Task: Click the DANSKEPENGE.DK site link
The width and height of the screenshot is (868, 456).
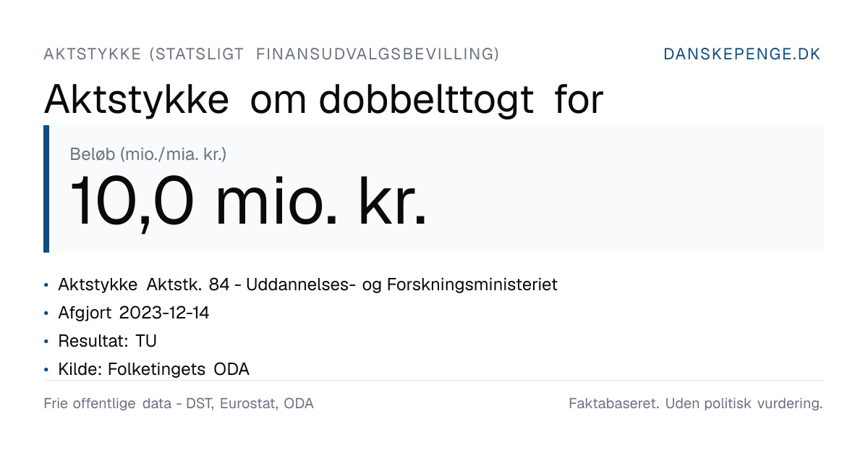Action: [x=742, y=54]
